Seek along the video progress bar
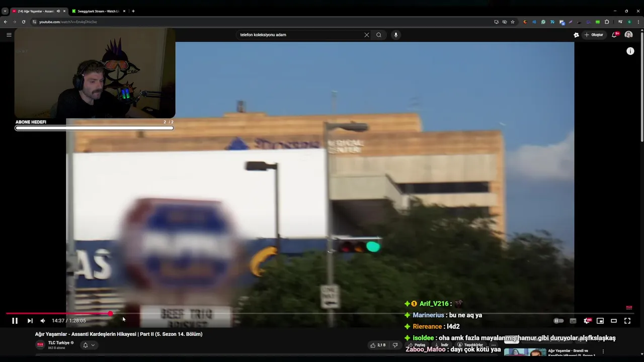Image resolution: width=644 pixels, height=362 pixels. tap(319, 314)
